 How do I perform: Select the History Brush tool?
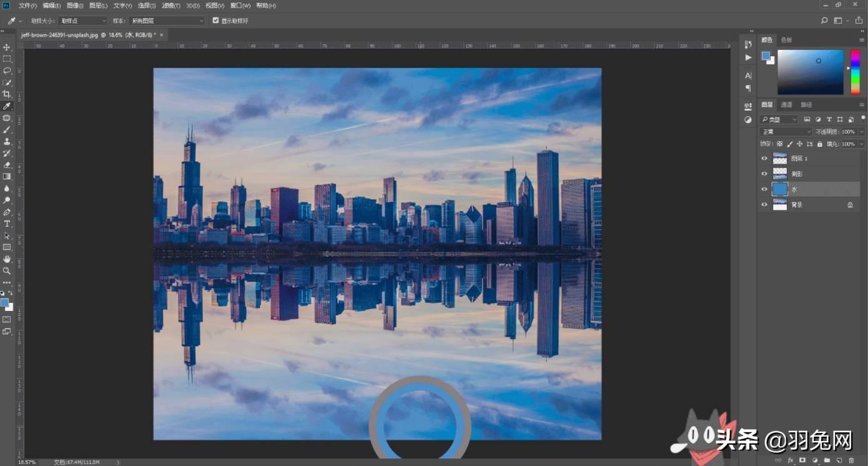click(x=7, y=153)
